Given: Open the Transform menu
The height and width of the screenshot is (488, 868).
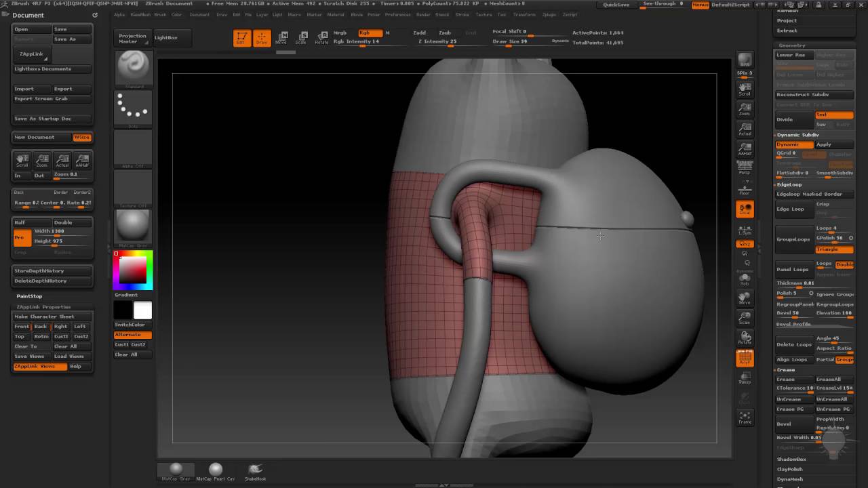Looking at the screenshot, I should pos(524,14).
